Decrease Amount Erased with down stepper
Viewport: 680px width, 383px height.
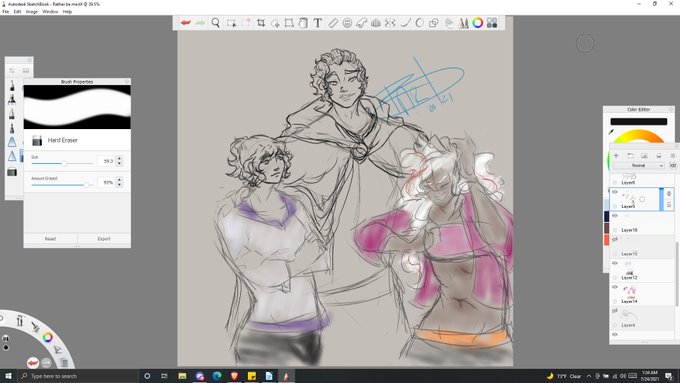click(119, 185)
